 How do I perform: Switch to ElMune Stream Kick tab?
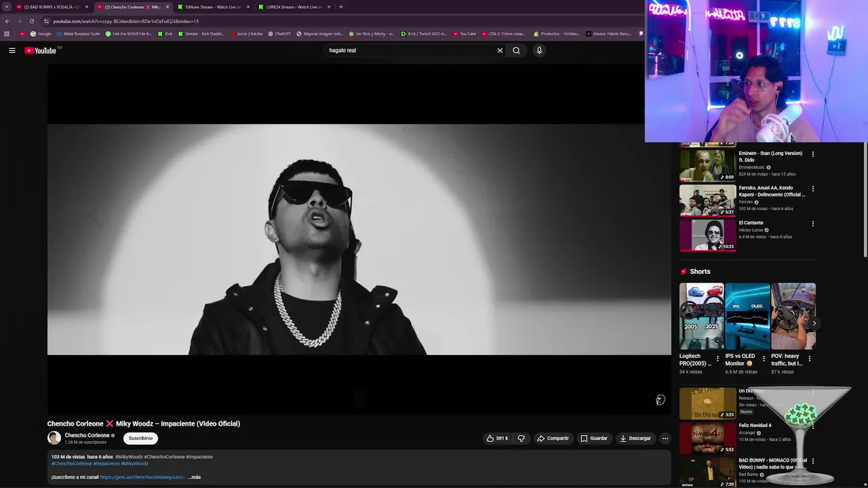pyautogui.click(x=214, y=7)
